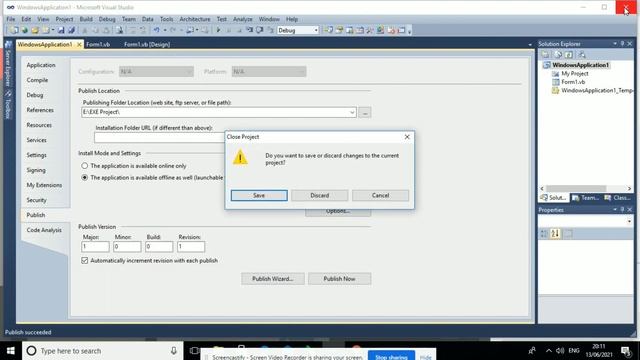The image size is (640, 360).
Task: Click Show All Files icon in Solution Explorer
Action: point(558,55)
